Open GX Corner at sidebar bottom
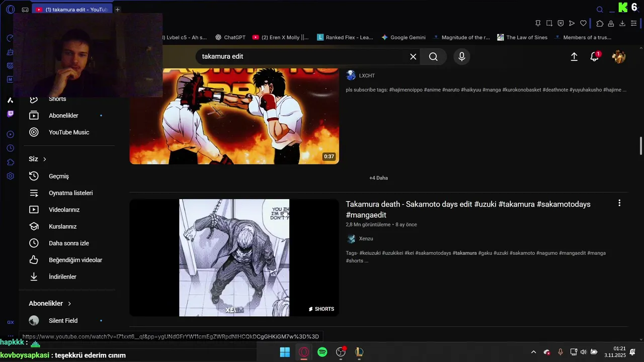The height and width of the screenshot is (362, 644). pyautogui.click(x=10, y=322)
